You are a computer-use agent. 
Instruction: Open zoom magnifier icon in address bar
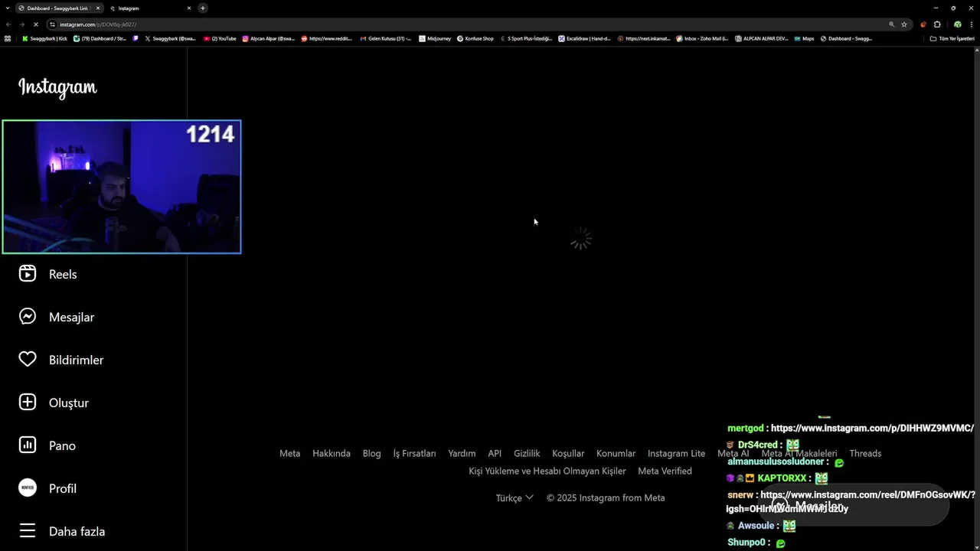point(891,24)
